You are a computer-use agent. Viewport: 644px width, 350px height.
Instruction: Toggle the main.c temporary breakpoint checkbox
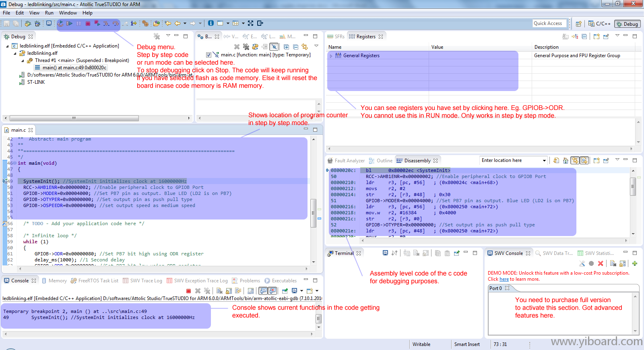(x=208, y=55)
